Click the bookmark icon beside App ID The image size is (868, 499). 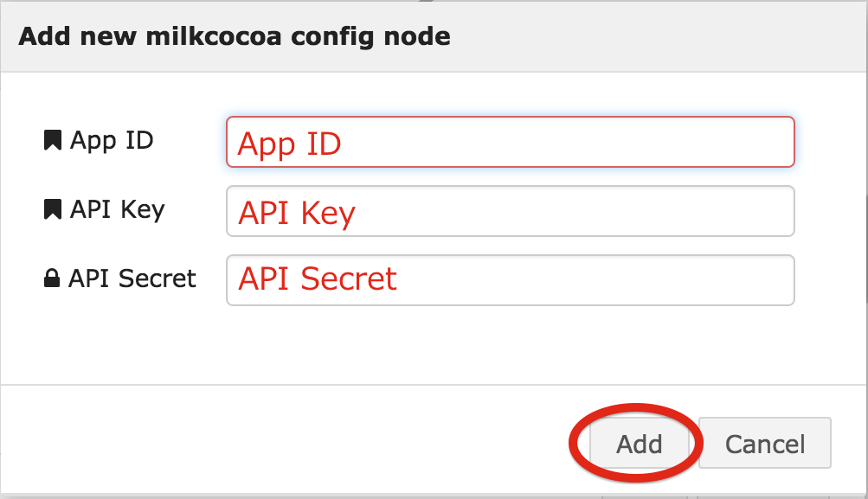(x=52, y=140)
